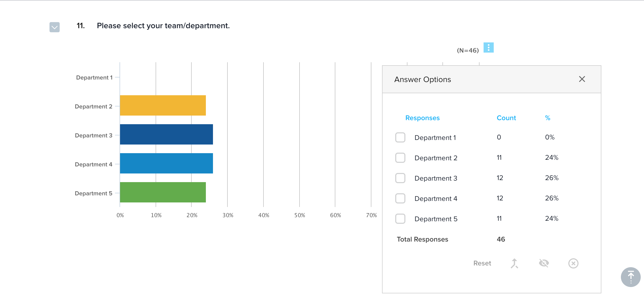The width and height of the screenshot is (644, 302).
Task: Sort by the Count column header
Action: coord(506,118)
